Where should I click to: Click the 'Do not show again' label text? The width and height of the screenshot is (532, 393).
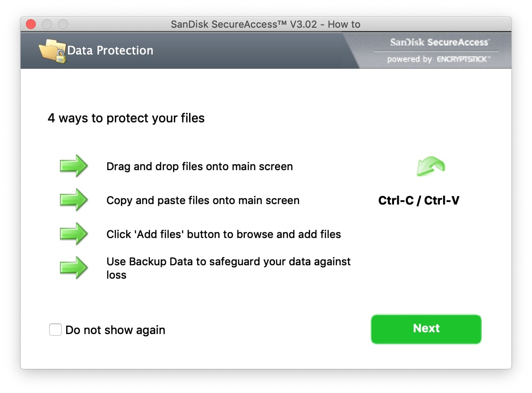(115, 330)
